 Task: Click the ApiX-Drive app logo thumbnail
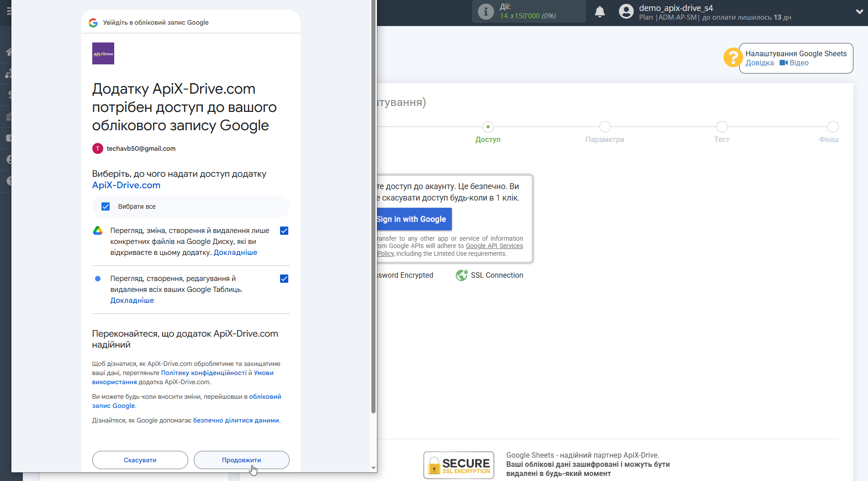click(x=103, y=53)
